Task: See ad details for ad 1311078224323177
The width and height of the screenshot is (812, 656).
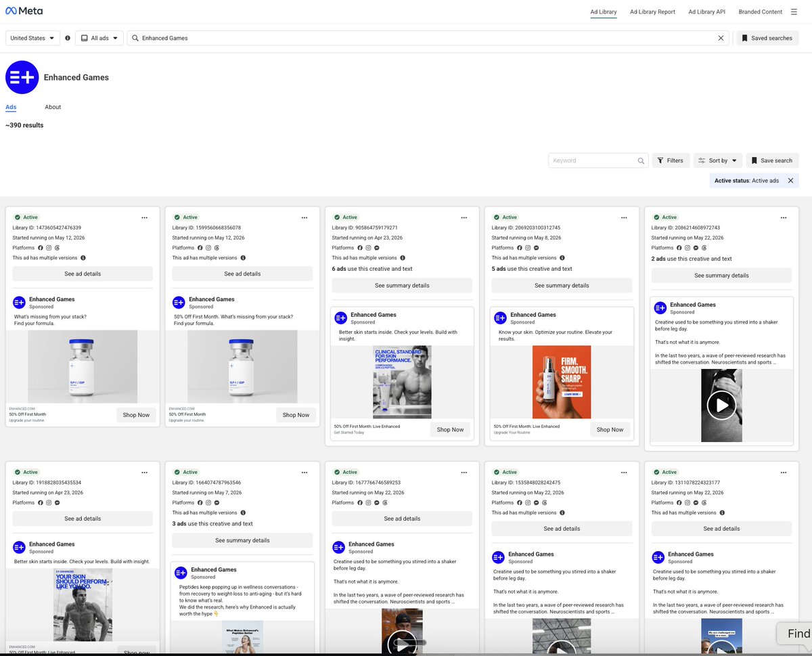Action: [721, 529]
